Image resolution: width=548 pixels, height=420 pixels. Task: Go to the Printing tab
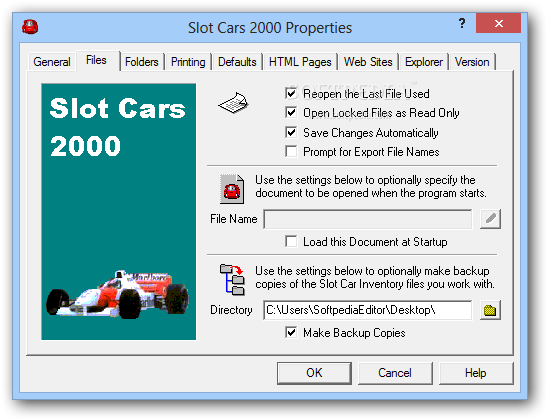coord(188,62)
